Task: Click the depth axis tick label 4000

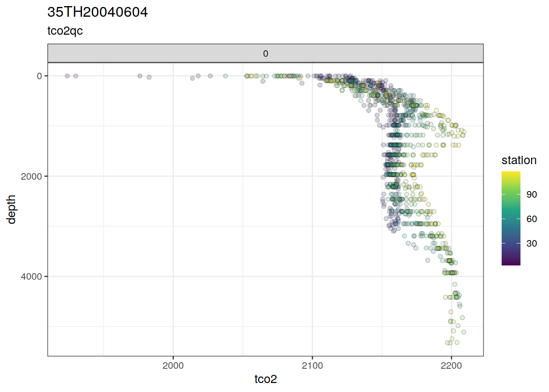Action: (31, 276)
